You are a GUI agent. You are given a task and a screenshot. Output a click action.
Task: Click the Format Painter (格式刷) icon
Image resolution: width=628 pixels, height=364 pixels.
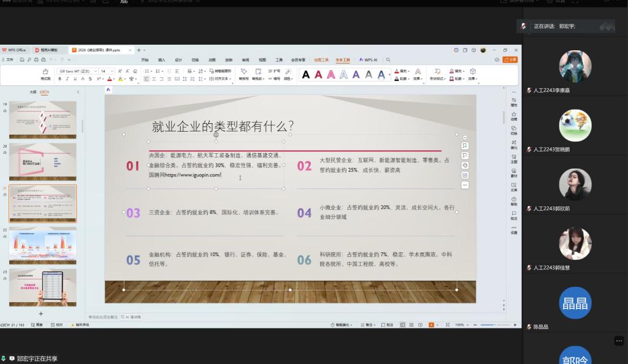coord(45,72)
